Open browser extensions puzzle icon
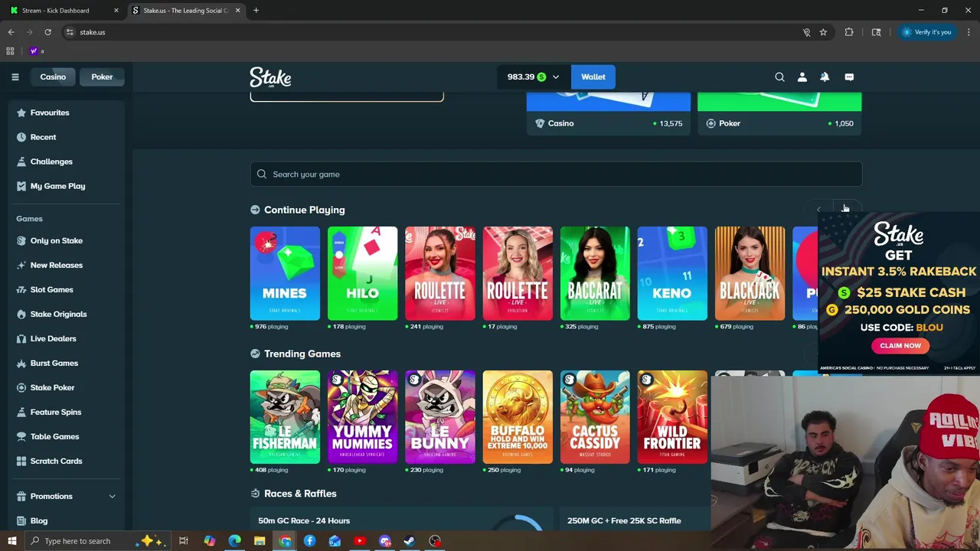This screenshot has height=551, width=980. click(849, 32)
